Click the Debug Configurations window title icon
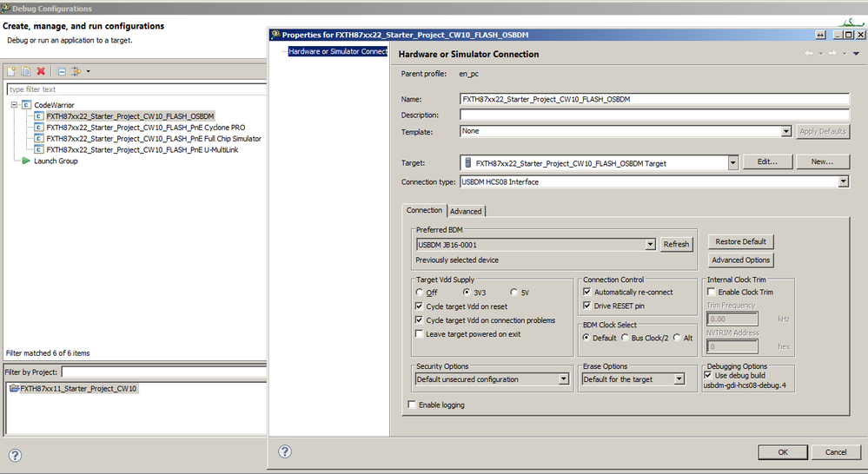Image resolution: width=868 pixels, height=474 pixels. click(5, 9)
